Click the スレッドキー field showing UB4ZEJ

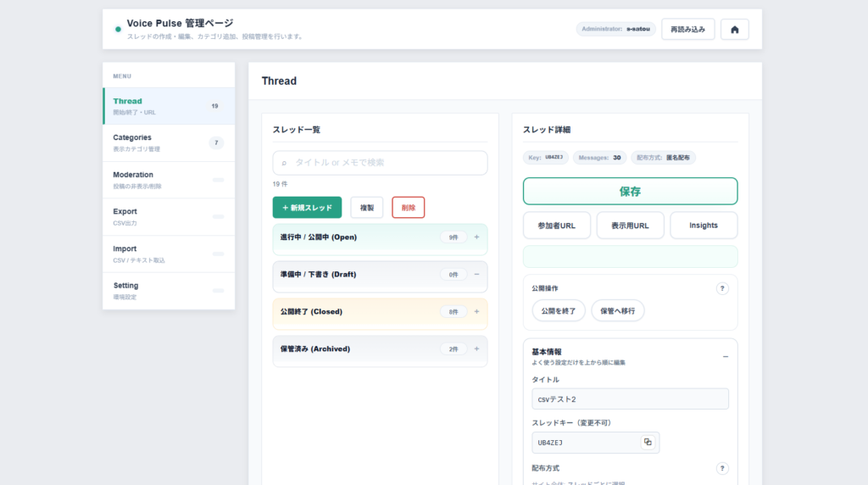(x=595, y=443)
